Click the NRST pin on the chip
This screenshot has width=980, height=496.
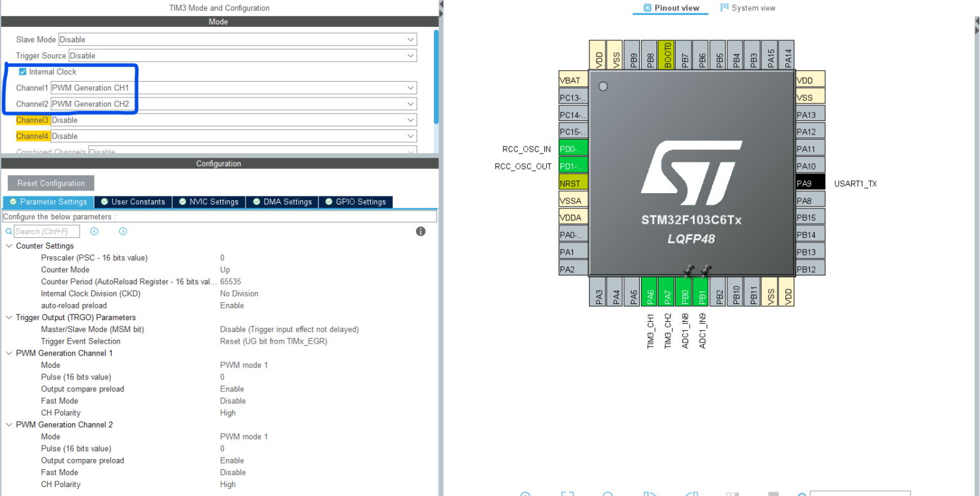(x=572, y=182)
